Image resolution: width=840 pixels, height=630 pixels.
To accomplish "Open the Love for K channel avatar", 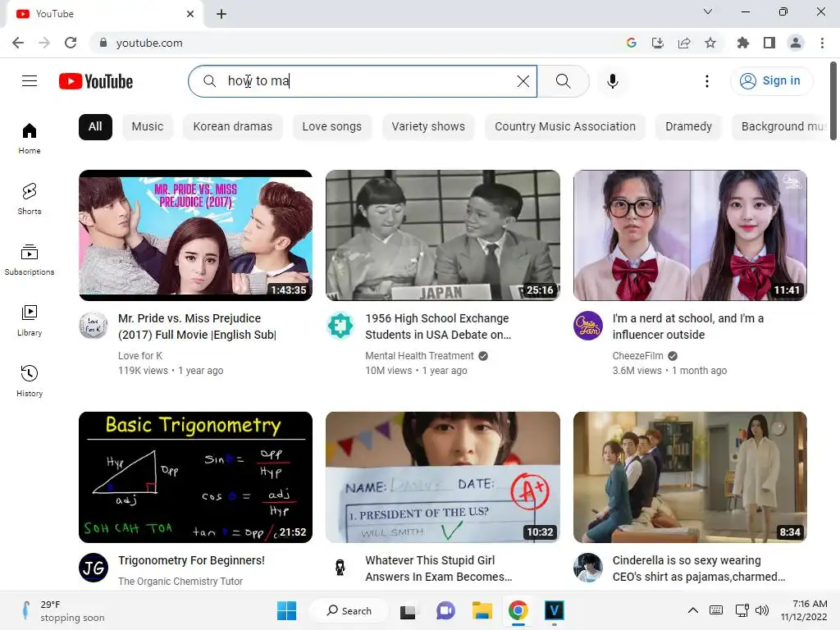I will pos(94,325).
